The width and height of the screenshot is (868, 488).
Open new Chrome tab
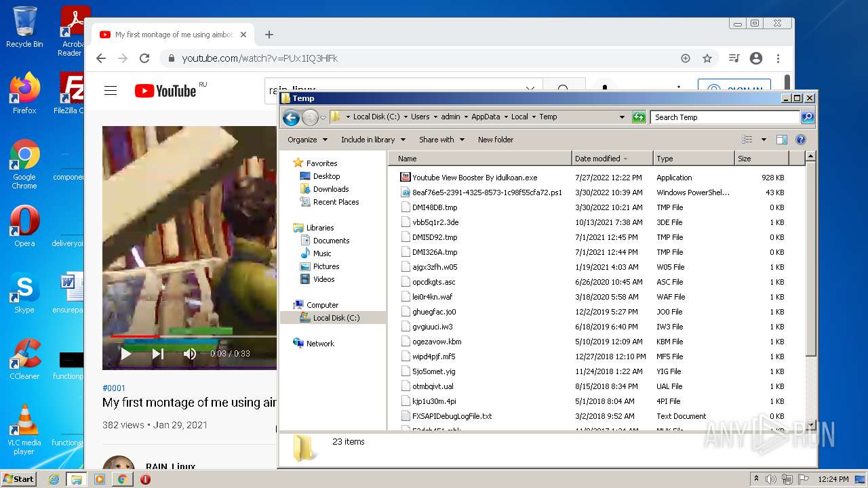click(269, 35)
